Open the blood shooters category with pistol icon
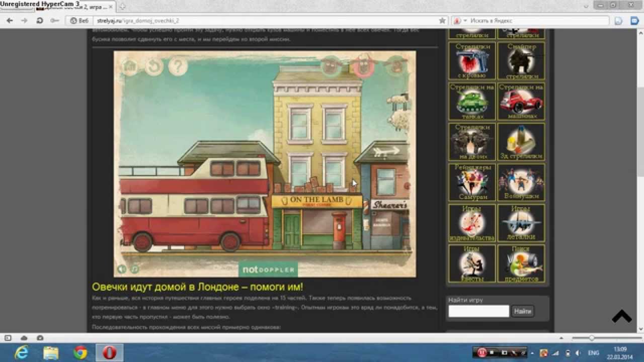Viewport: 644px width, 362px height. (471, 60)
